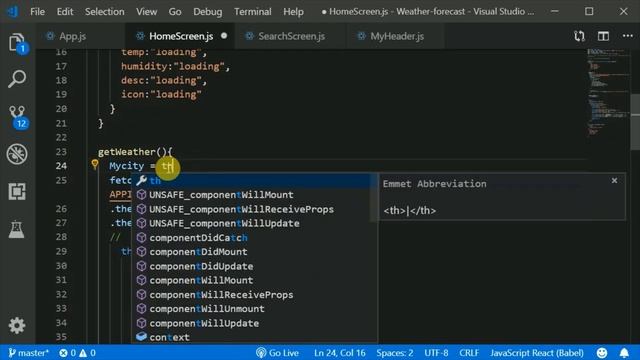Select UNSAFE_componentWillUpdate suggestion

point(251,223)
